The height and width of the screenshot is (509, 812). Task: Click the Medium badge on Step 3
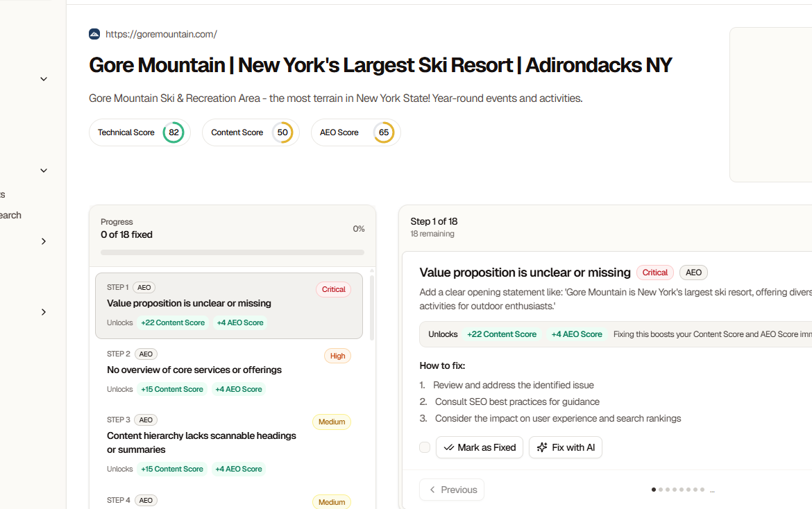tap(332, 422)
